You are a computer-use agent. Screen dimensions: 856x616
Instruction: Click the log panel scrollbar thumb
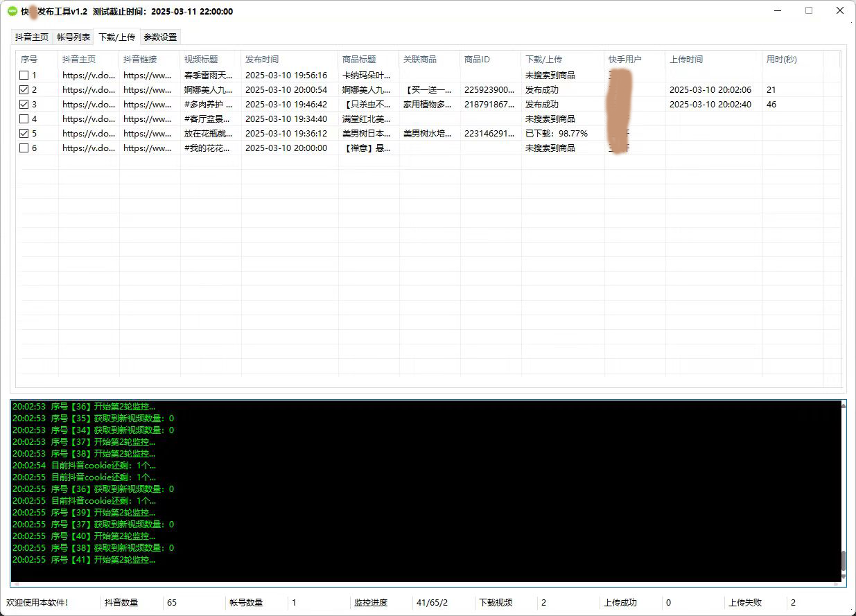tap(843, 561)
